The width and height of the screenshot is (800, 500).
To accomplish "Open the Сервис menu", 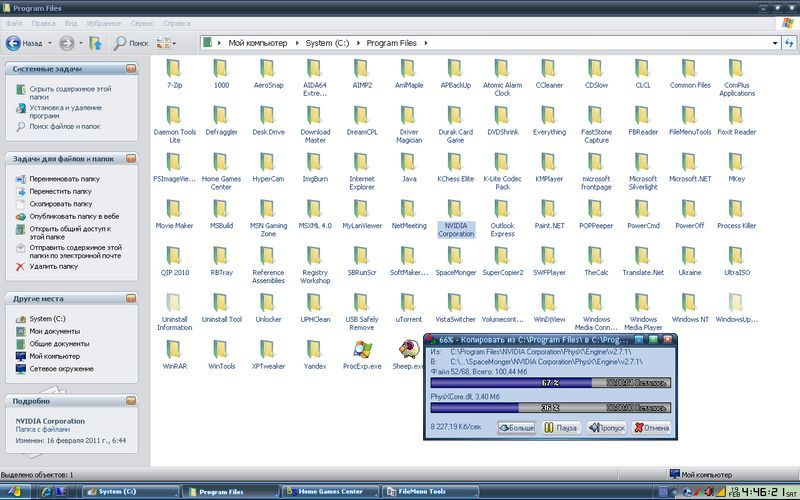I will 143,22.
